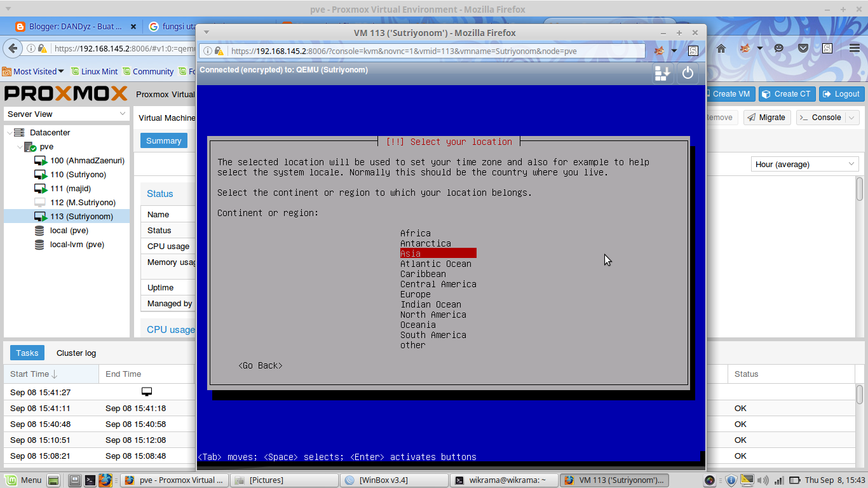Open the Console button dropdown arrow
This screenshot has height=488, width=868.
click(x=852, y=118)
